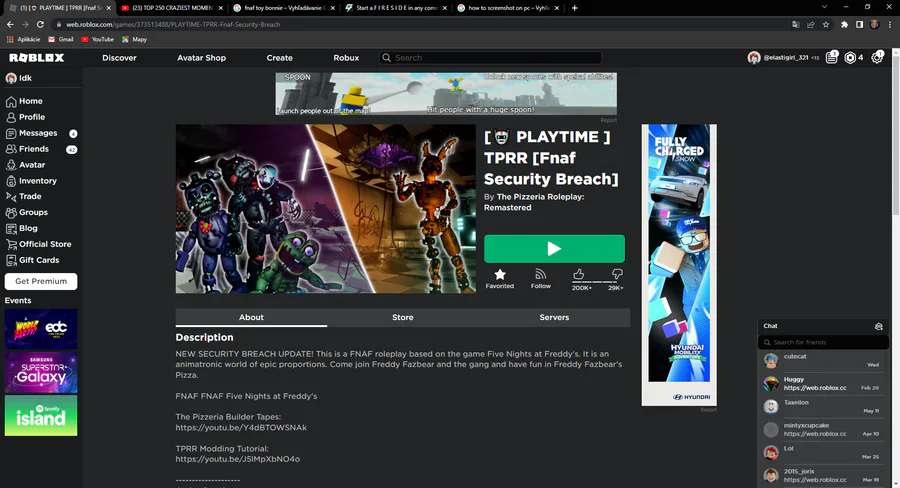Open Friends in the sidebar
Viewport: 900px width, 488px height.
28,149
